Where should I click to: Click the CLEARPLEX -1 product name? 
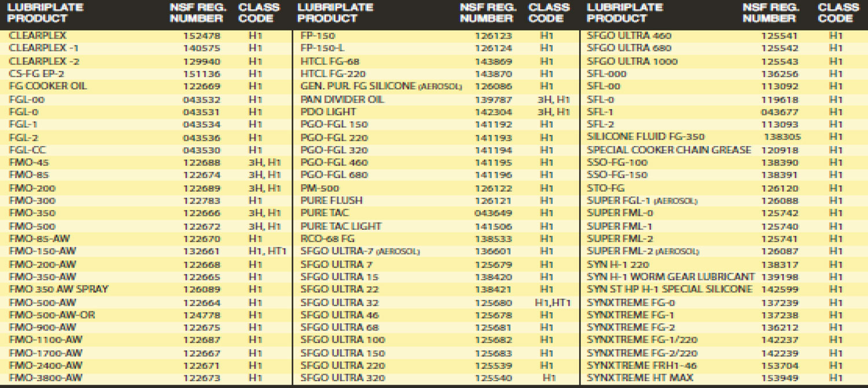pyautogui.click(x=44, y=48)
